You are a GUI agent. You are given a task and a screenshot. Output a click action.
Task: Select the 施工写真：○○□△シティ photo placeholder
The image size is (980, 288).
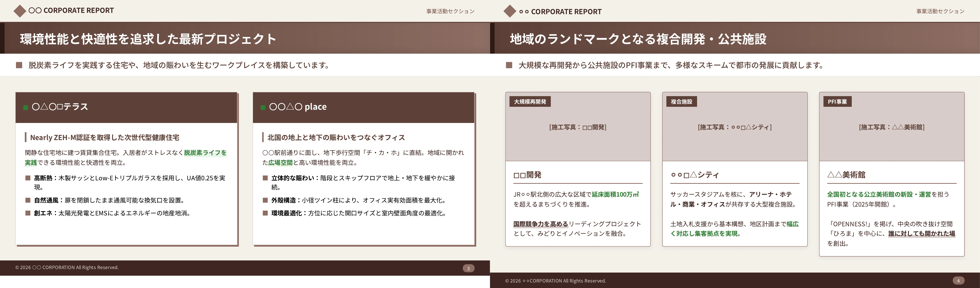[x=735, y=127]
